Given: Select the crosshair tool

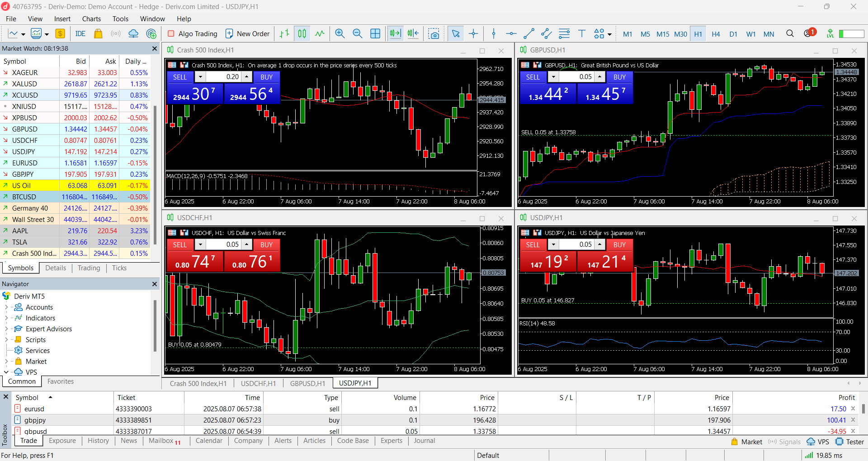Looking at the screenshot, I should point(473,34).
